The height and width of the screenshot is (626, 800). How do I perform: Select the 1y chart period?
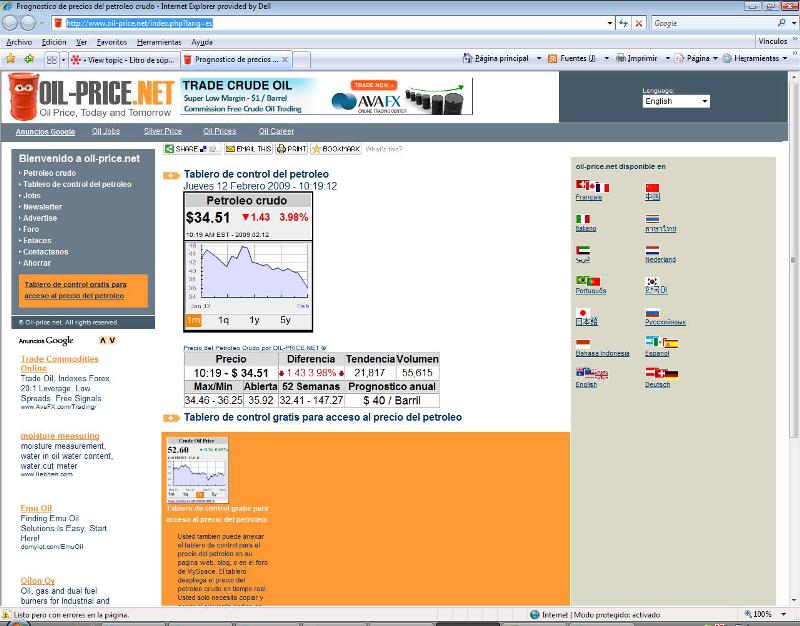pos(254,320)
